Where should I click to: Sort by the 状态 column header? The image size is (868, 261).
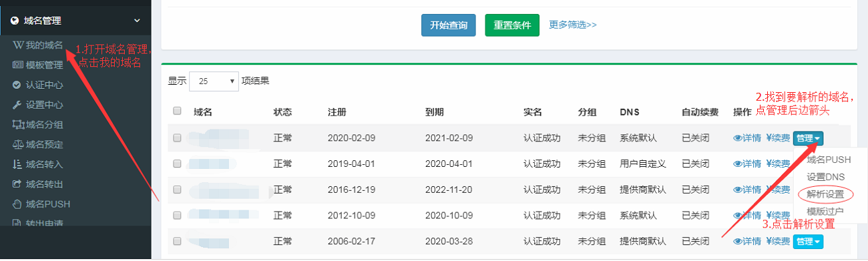click(x=282, y=111)
